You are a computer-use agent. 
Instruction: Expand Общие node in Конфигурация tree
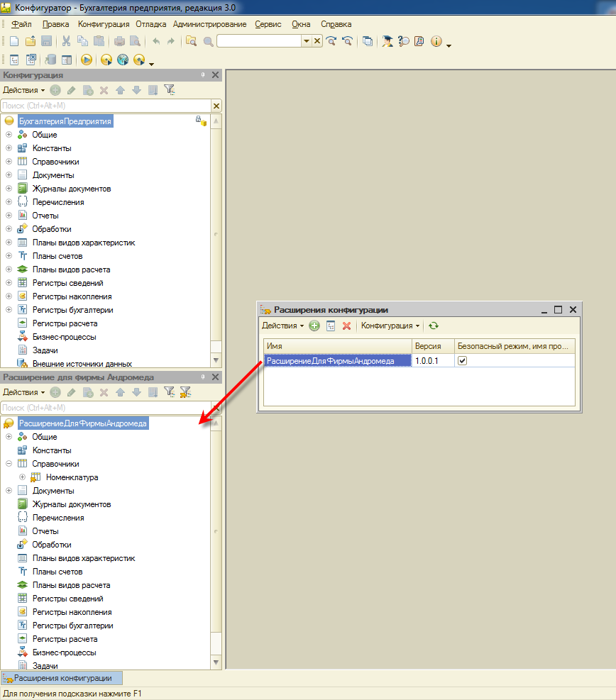pyautogui.click(x=9, y=134)
